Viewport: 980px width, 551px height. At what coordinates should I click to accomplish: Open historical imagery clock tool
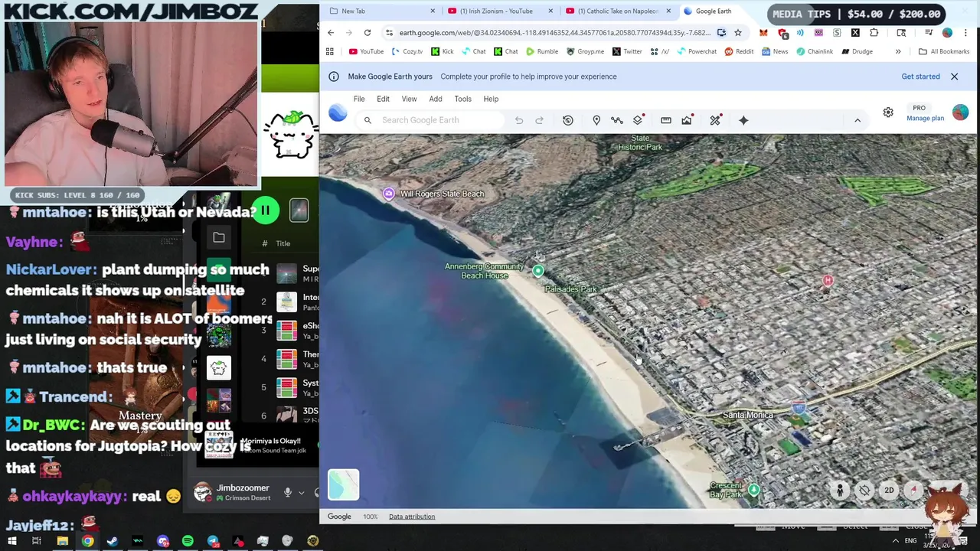[568, 120]
